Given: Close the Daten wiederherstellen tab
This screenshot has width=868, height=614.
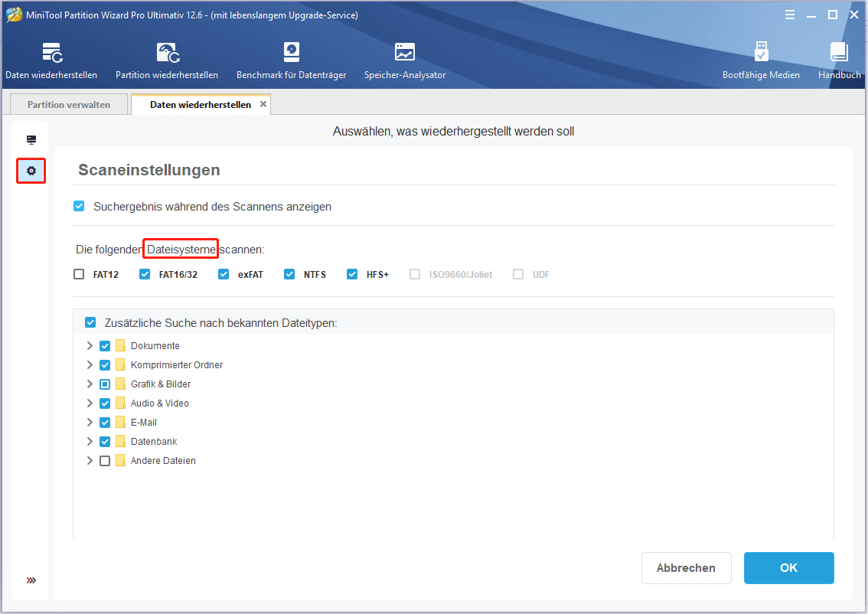Looking at the screenshot, I should pyautogui.click(x=263, y=104).
